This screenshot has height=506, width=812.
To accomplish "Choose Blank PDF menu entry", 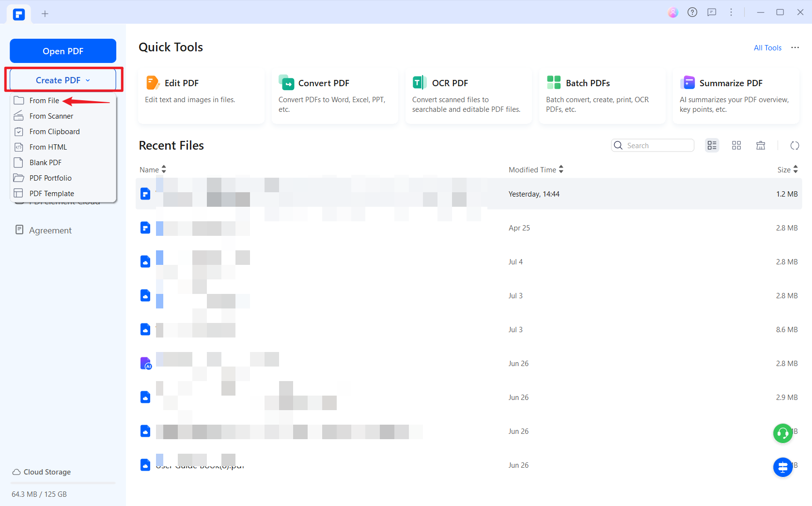I will click(x=63, y=162).
